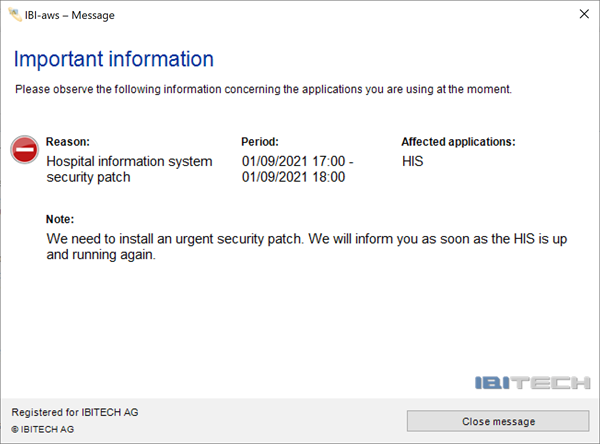600x444 pixels.
Task: Click the © IBITECH AG copyright text
Action: 42,429
